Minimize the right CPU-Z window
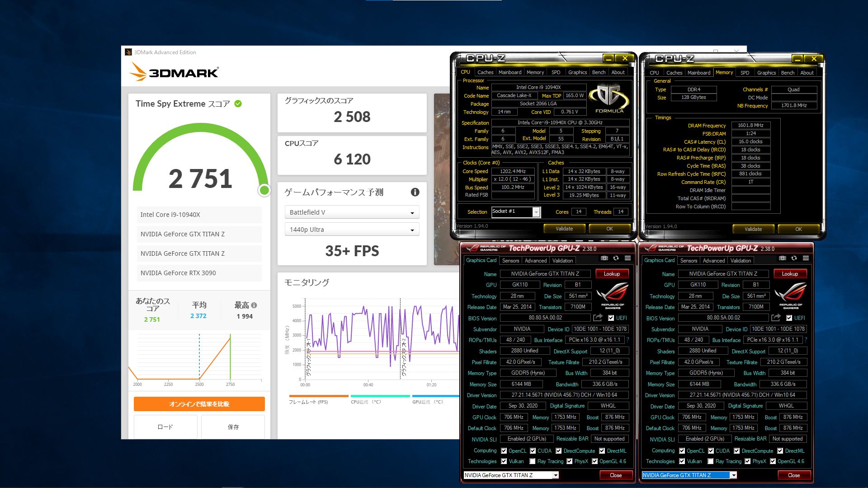868x488 pixels. (x=797, y=59)
